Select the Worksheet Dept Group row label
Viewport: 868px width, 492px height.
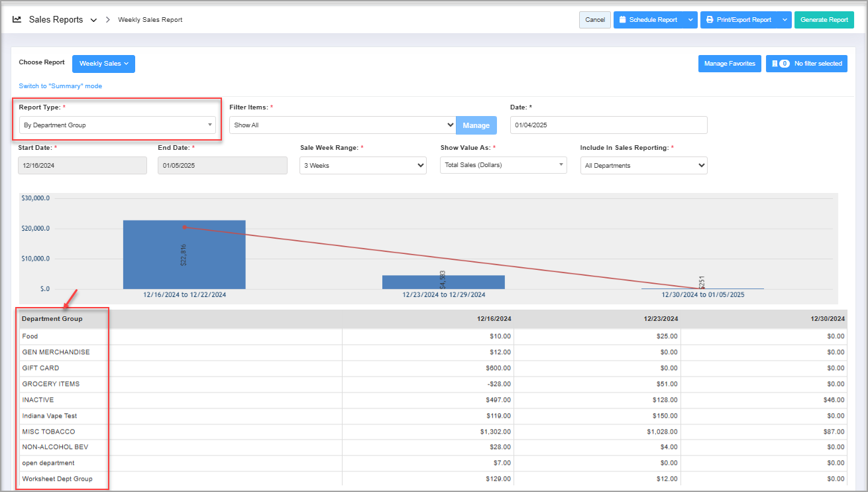(x=57, y=479)
